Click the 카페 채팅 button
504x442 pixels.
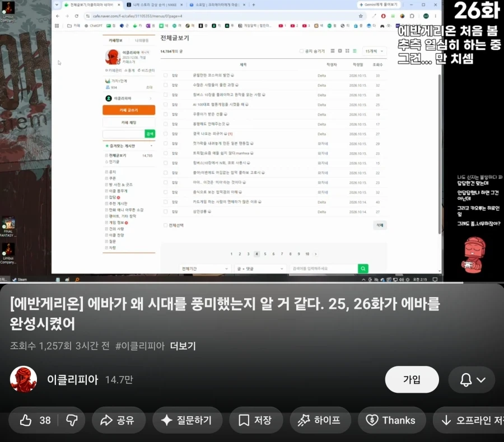pos(129,123)
